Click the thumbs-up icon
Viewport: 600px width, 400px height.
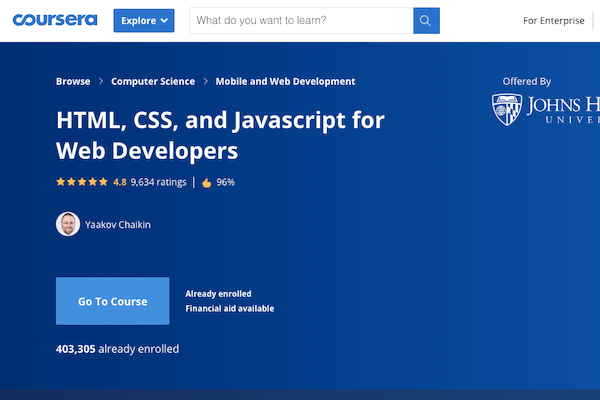point(207,183)
